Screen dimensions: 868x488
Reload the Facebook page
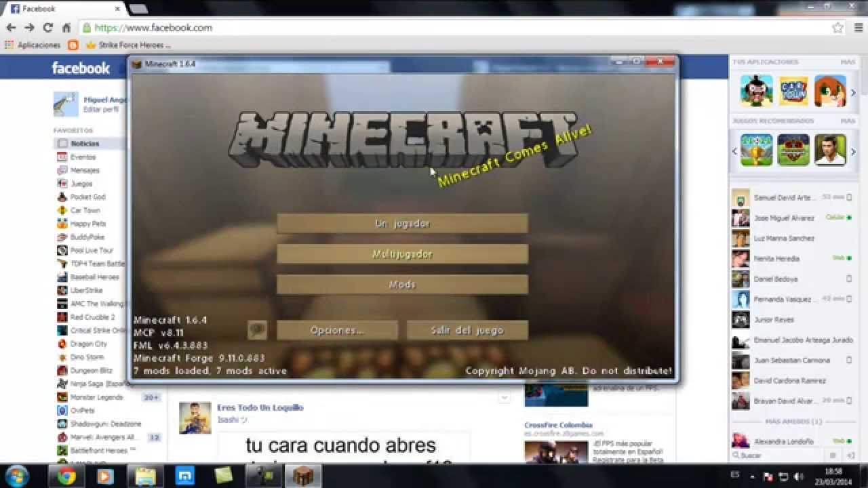pyautogui.click(x=47, y=28)
